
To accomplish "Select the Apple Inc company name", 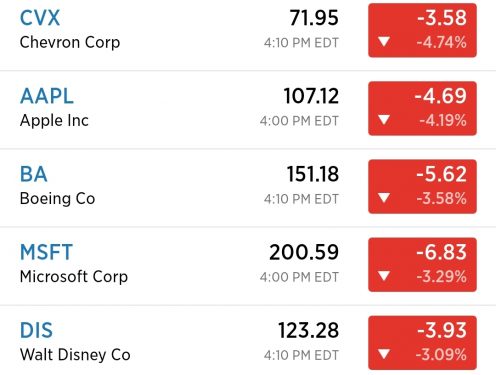I will click(x=54, y=121).
